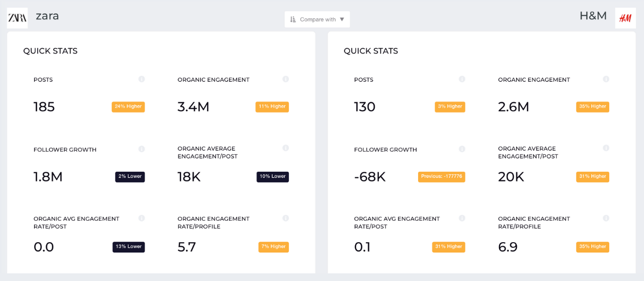Image resolution: width=644 pixels, height=281 pixels.
Task: Click Zara follower growth value 1.8M
Action: point(48,177)
